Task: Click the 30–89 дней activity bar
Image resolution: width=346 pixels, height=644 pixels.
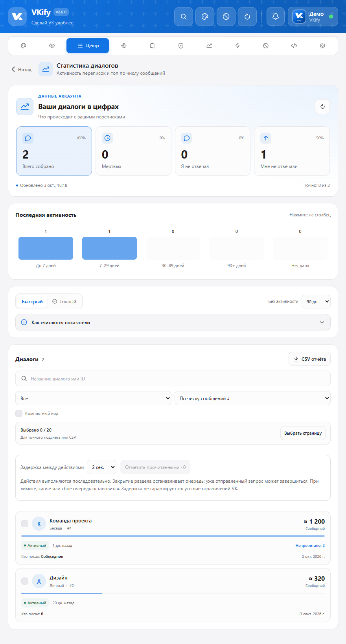Action: point(173,248)
